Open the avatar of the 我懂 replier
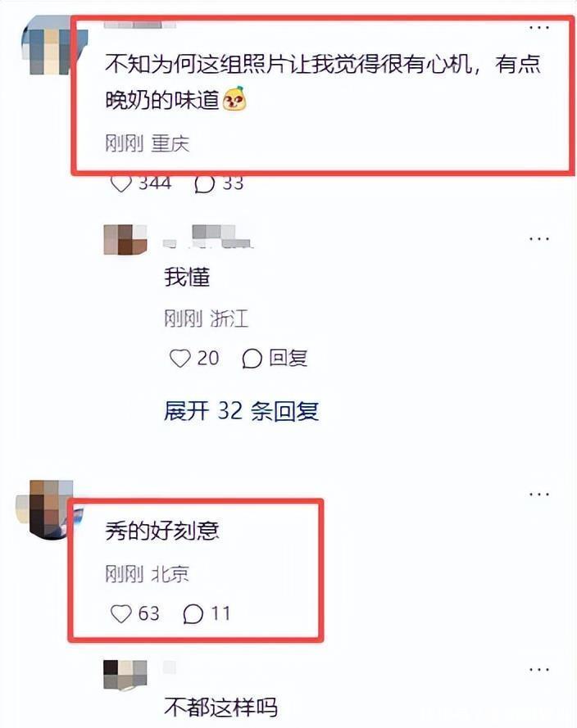The height and width of the screenshot is (728, 577). click(x=125, y=240)
